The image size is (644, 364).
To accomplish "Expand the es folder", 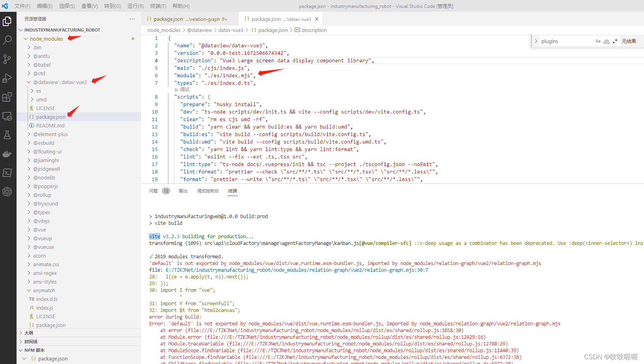I will click(x=39, y=91).
